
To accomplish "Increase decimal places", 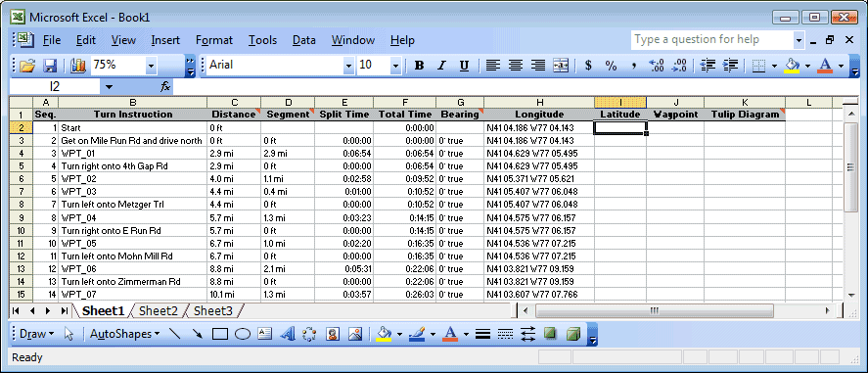I will 656,66.
